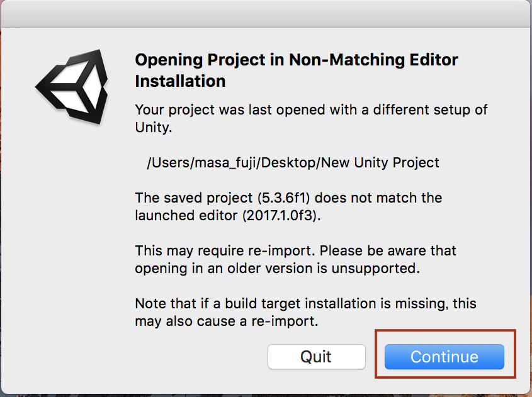Click the word "Installation" in the heading
This screenshot has width=532, height=397.
click(180, 81)
